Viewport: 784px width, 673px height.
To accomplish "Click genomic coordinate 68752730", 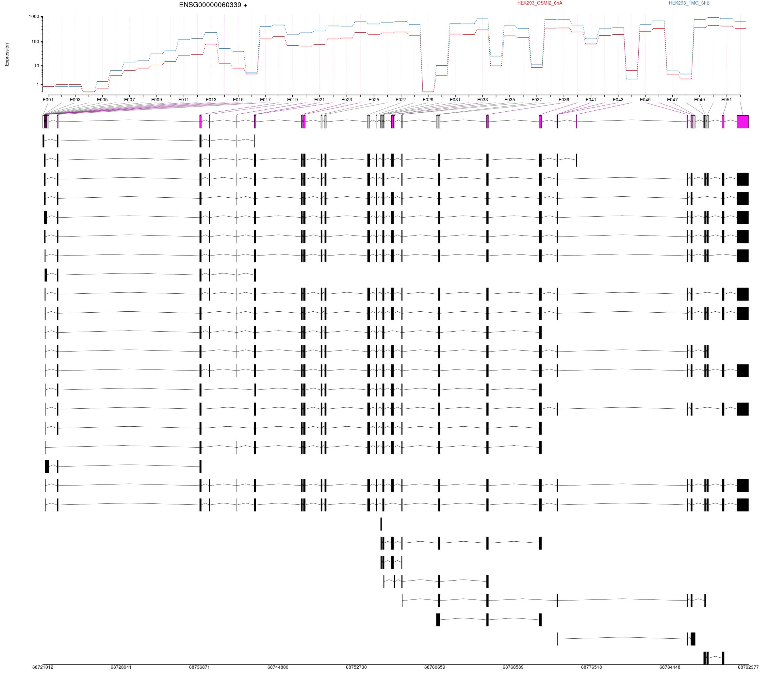I will 356,667.
